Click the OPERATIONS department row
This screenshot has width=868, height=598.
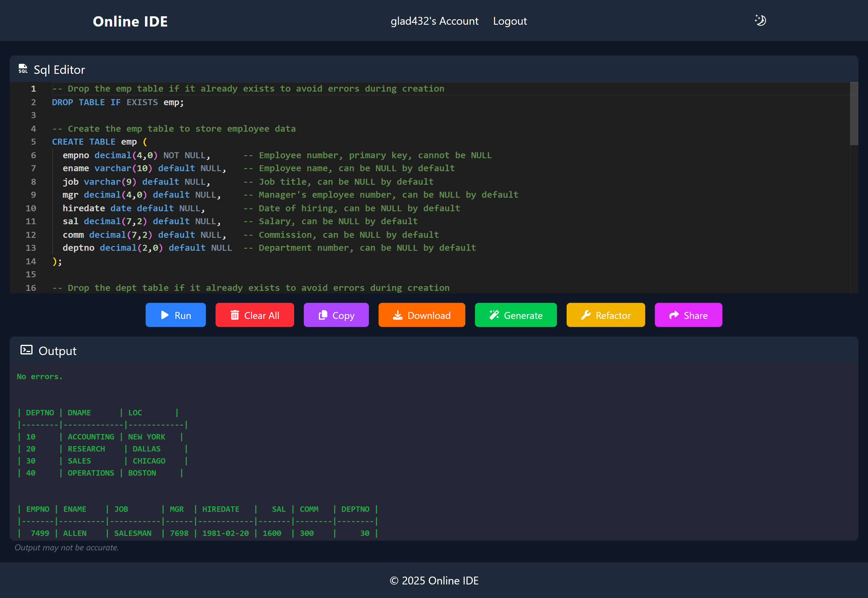(x=100, y=473)
